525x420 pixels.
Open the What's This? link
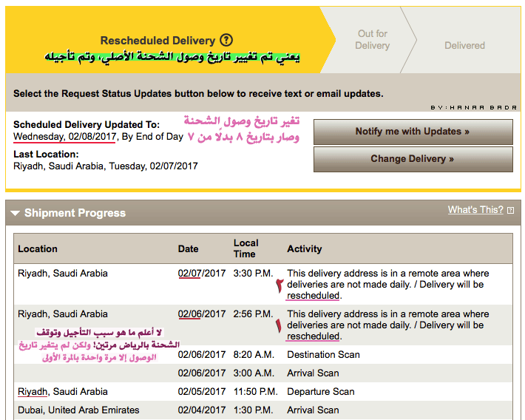[475, 210]
